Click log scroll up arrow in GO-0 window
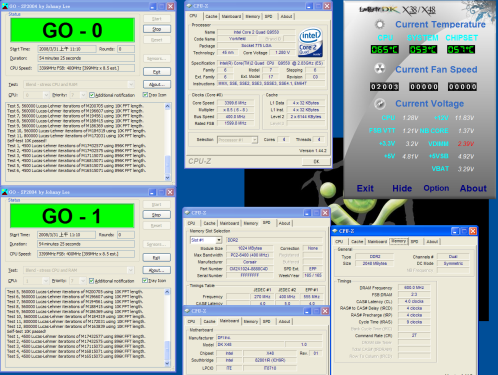 point(168,106)
